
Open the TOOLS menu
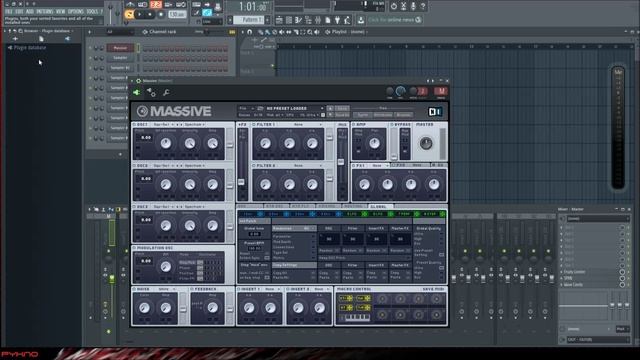tap(93, 11)
